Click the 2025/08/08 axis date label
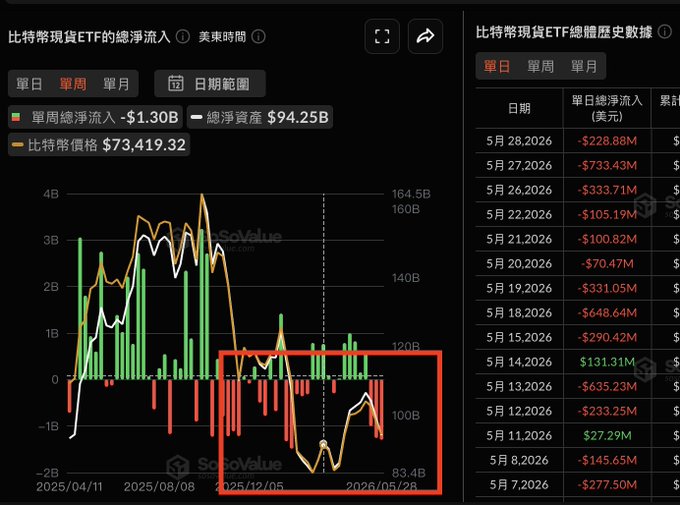Image resolution: width=680 pixels, height=505 pixels. tap(159, 486)
